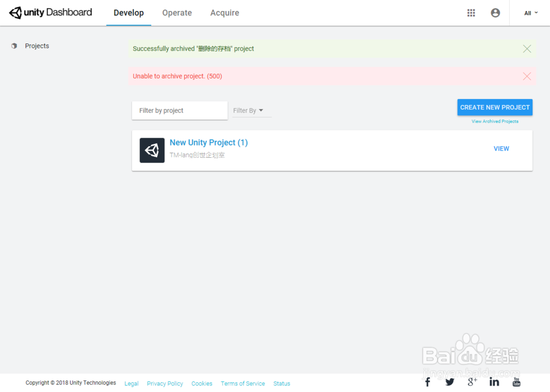Image resolution: width=550 pixels, height=392 pixels.
Task: Select Projects in the left sidebar
Action: point(37,46)
